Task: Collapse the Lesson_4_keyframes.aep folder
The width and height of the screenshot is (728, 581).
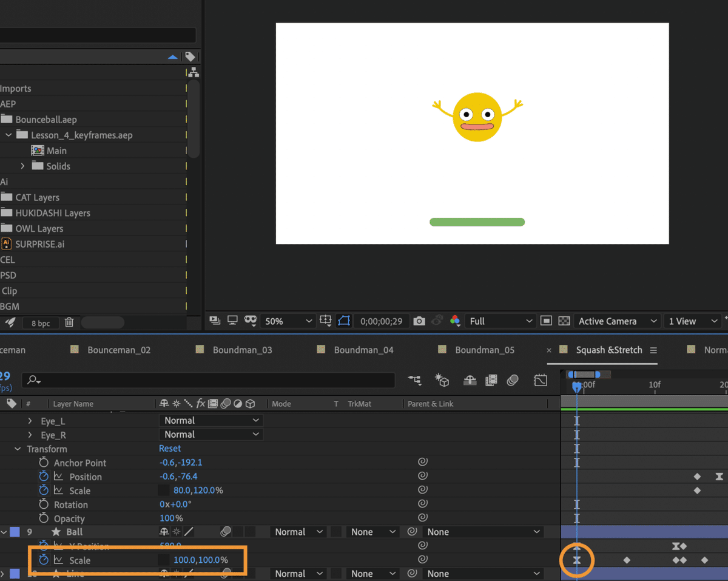Action: click(8, 135)
